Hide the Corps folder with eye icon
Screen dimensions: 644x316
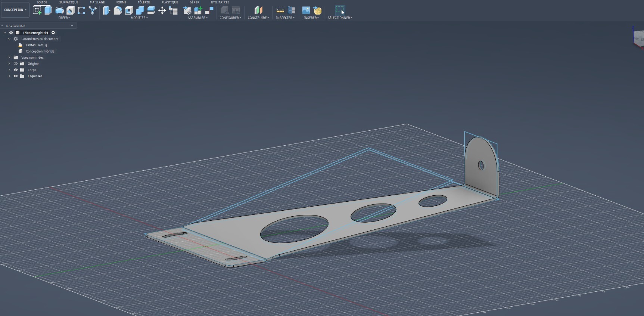click(x=16, y=70)
